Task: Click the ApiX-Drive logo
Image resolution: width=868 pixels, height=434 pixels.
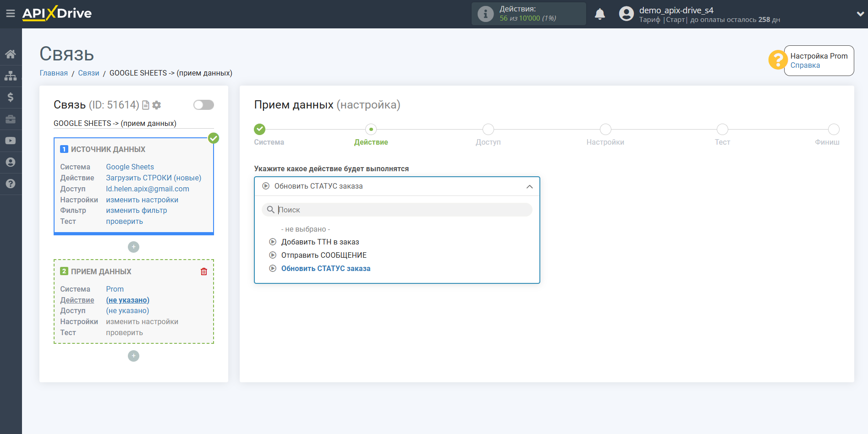Action: coord(57,13)
